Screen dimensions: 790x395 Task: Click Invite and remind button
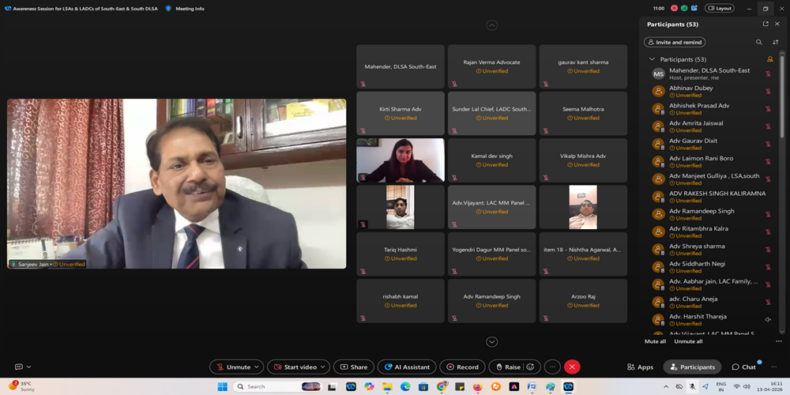pos(675,42)
